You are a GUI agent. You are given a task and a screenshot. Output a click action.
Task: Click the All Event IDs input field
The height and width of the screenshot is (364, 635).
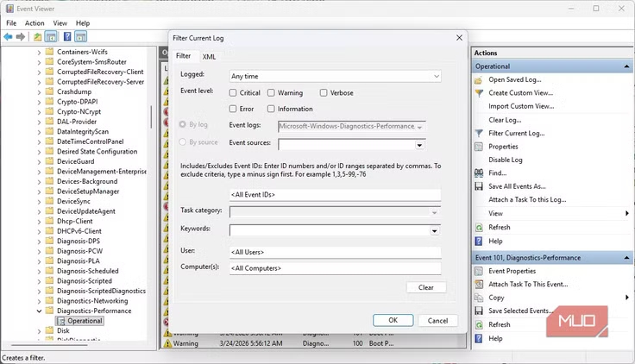click(x=335, y=195)
